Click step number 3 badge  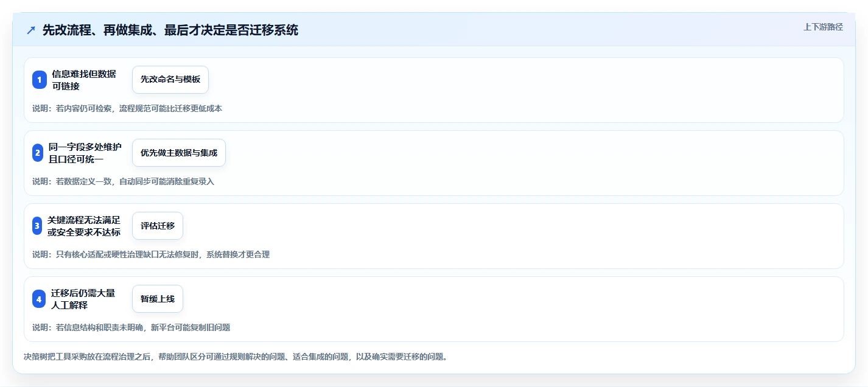(37, 226)
